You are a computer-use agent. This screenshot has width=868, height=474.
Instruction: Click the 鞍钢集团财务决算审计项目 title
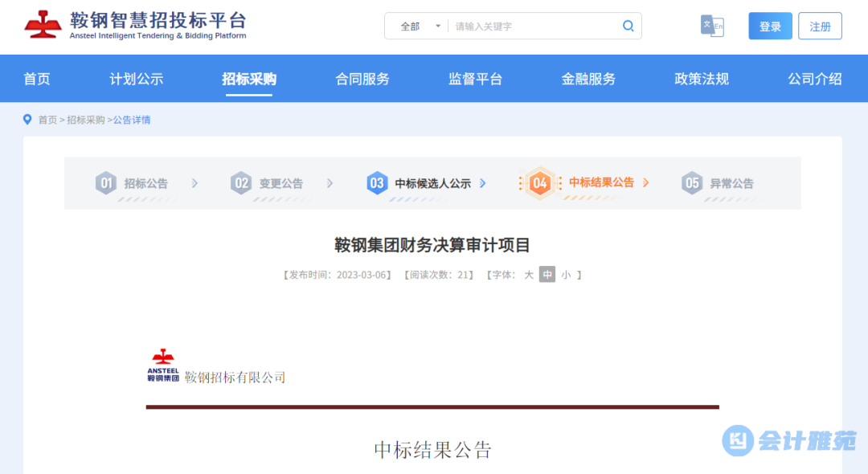pos(432,245)
